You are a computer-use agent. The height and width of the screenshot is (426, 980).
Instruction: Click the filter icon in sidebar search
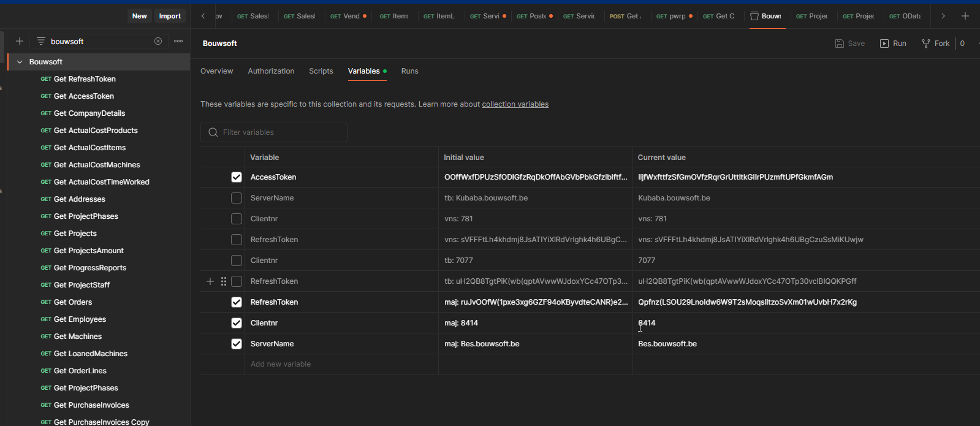click(41, 41)
